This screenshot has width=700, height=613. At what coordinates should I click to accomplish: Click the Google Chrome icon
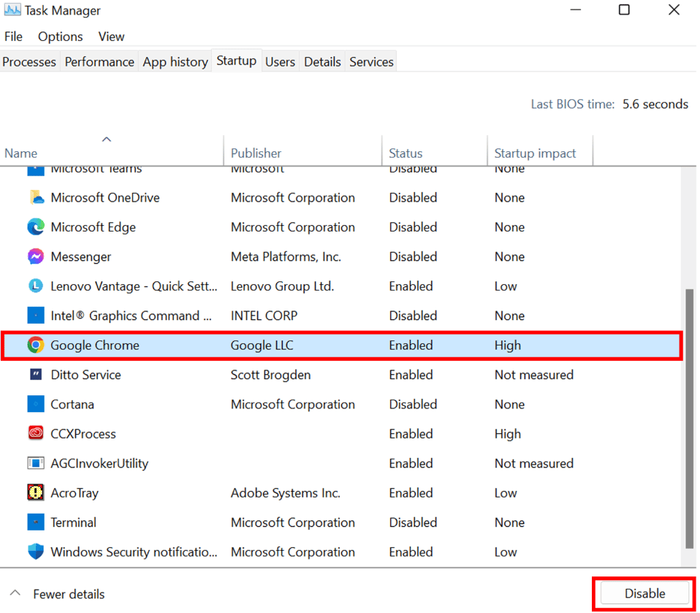tap(36, 345)
